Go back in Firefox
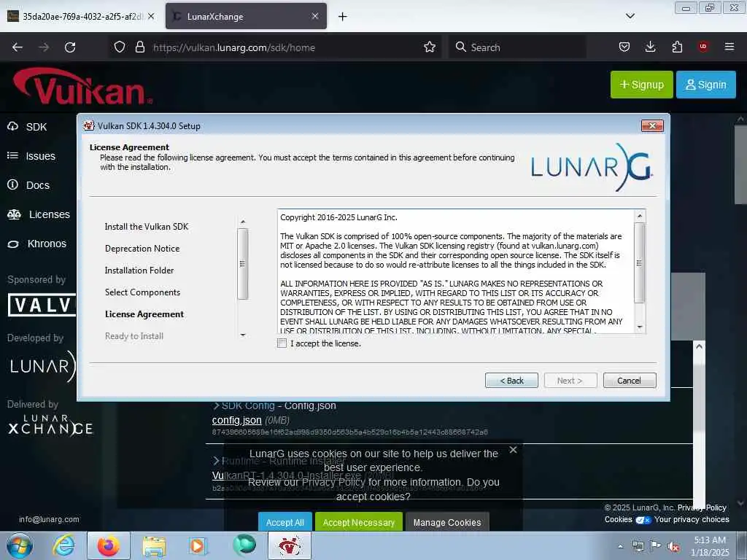This screenshot has width=747, height=560. coord(18,47)
